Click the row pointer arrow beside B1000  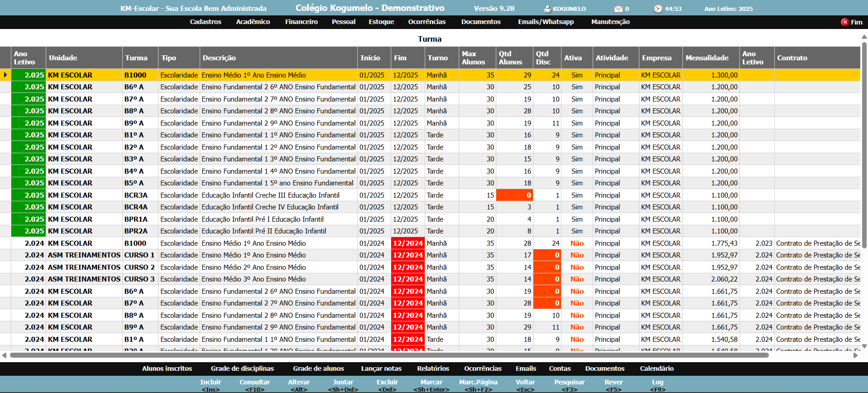click(x=5, y=75)
